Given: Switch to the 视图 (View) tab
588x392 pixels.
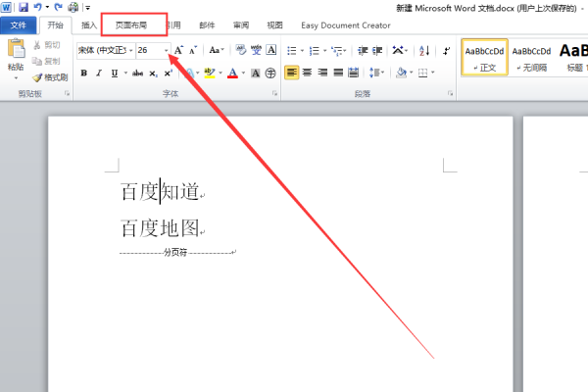Looking at the screenshot, I should pyautogui.click(x=274, y=25).
